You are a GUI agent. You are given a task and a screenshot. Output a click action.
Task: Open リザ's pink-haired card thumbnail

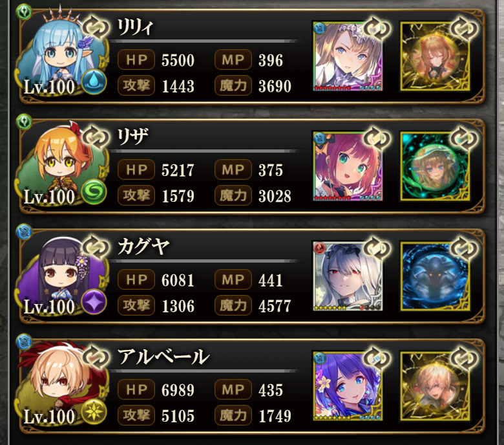point(348,166)
